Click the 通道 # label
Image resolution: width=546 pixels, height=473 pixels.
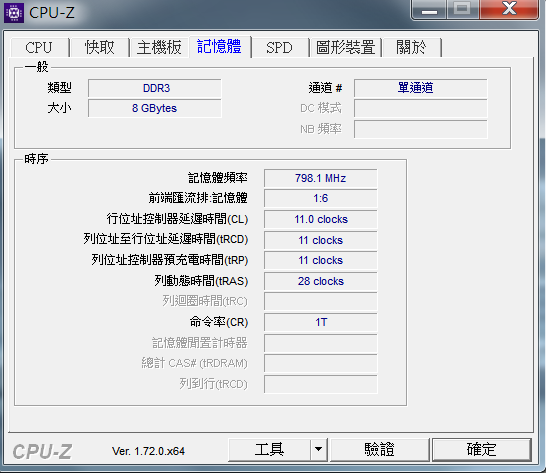point(326,88)
